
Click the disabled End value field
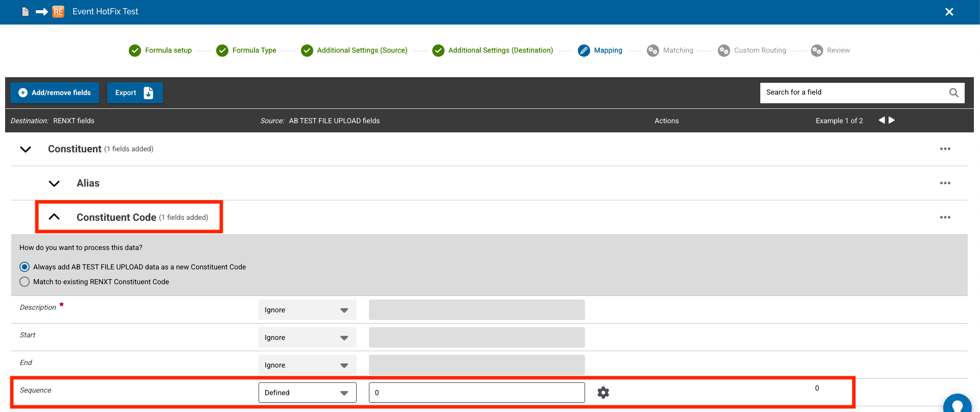pos(477,365)
